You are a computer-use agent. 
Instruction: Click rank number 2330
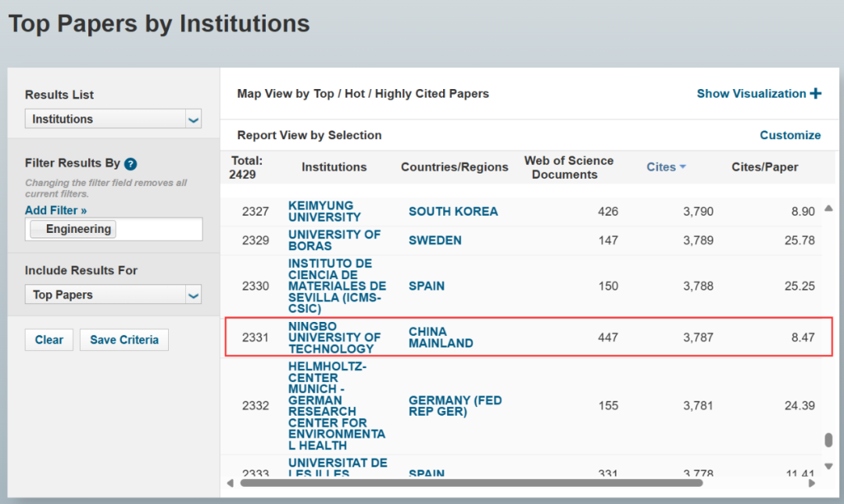pyautogui.click(x=255, y=286)
